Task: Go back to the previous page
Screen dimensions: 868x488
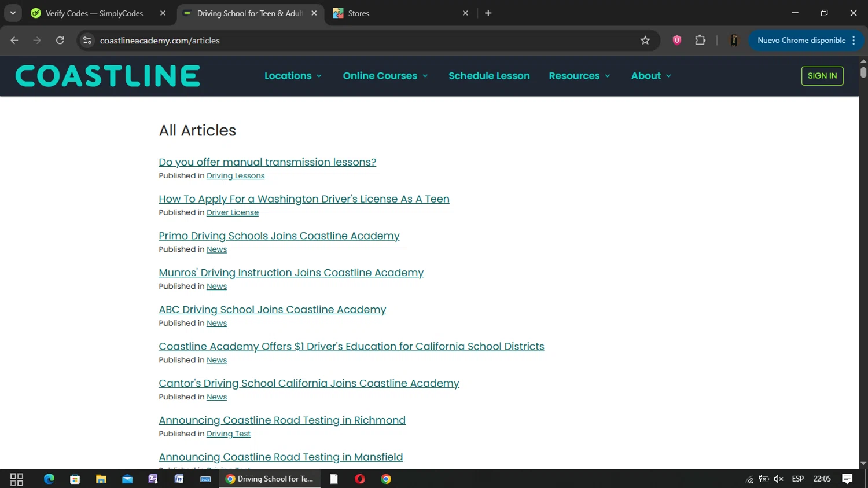Action: [x=14, y=41]
